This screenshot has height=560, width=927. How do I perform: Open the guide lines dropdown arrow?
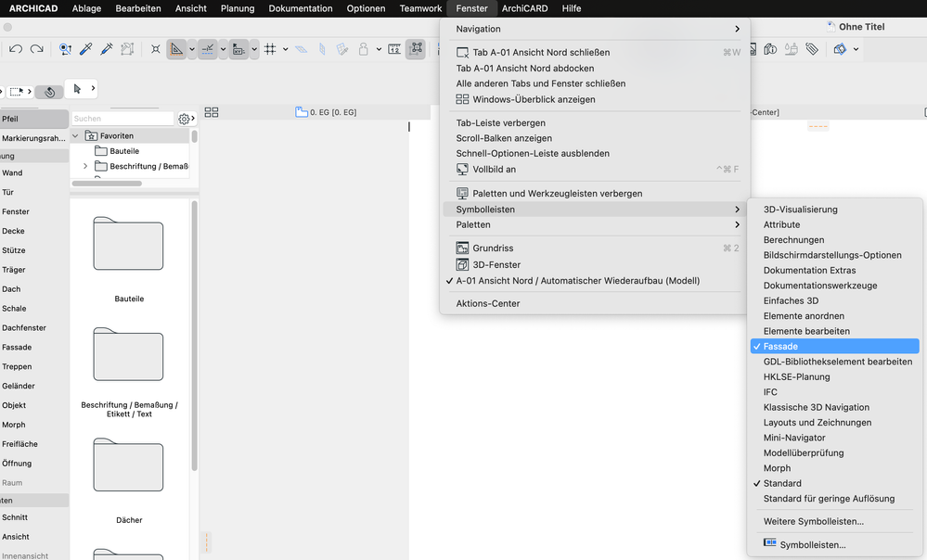[x=191, y=49]
